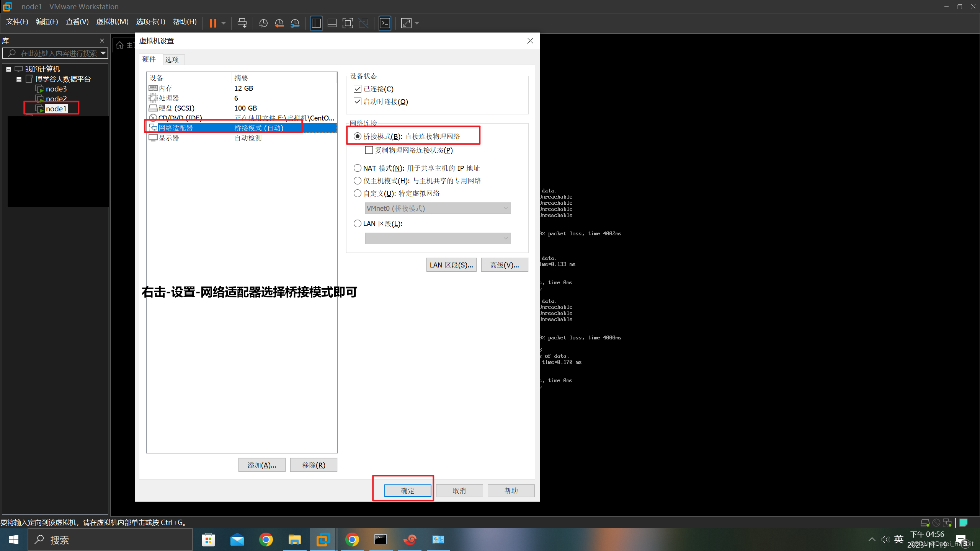
Task: Collapse the 我的计算机 tree node
Action: [x=8, y=69]
